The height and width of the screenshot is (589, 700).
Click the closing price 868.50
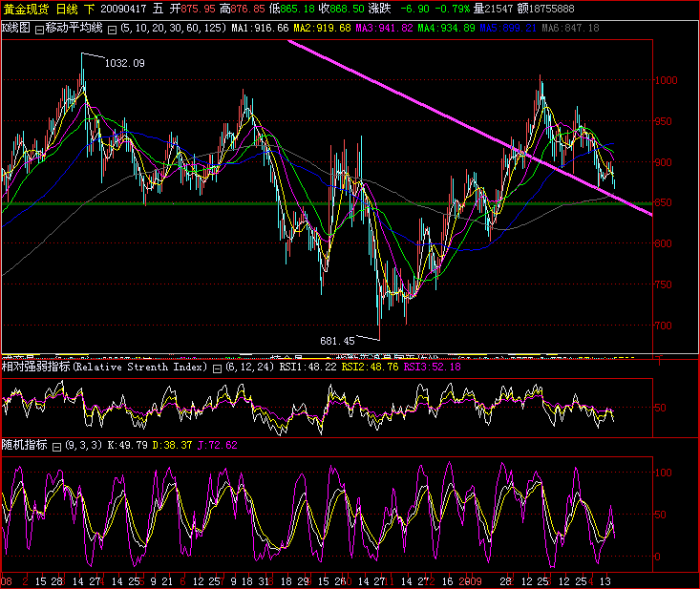tap(347, 9)
